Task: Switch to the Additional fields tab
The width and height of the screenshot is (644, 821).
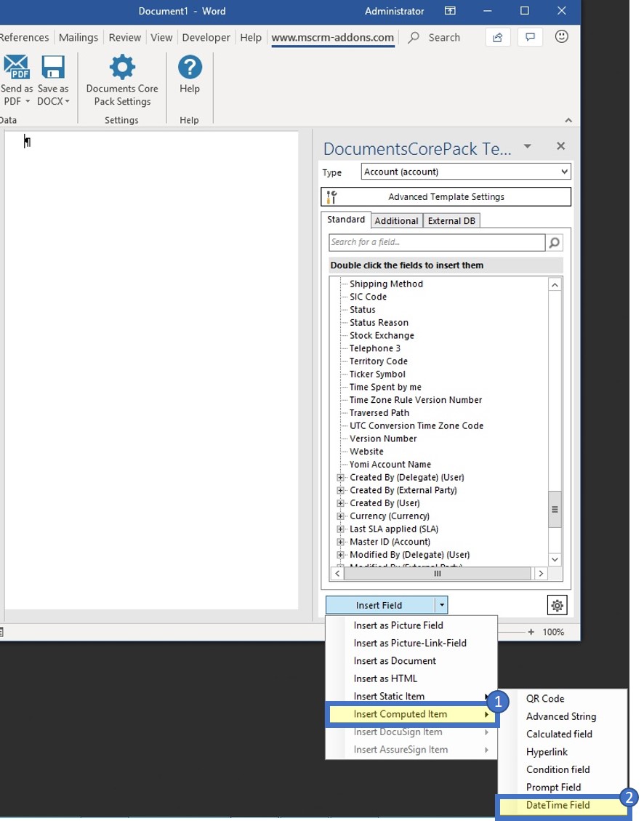Action: click(x=396, y=221)
